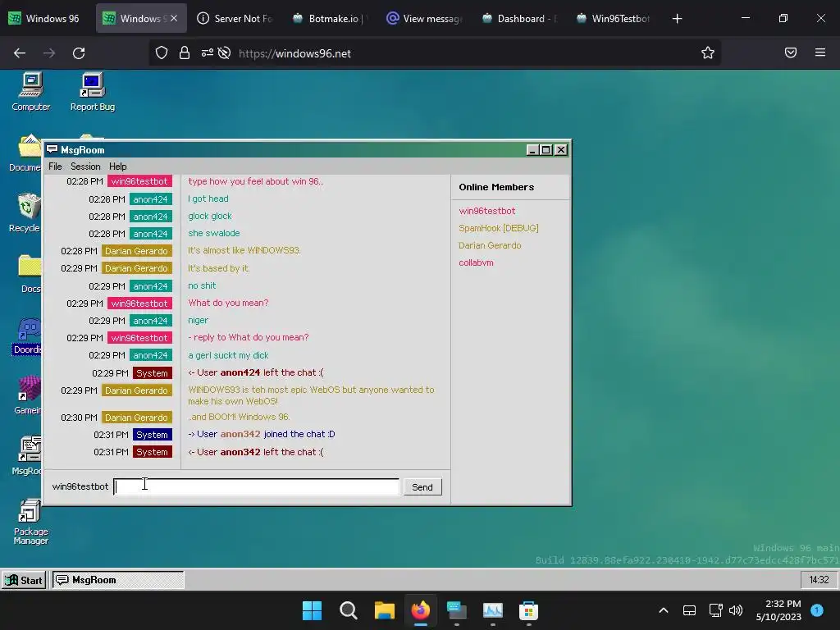The width and height of the screenshot is (840, 630).
Task: Open the Session menu in MsgRoom
Action: (x=85, y=167)
